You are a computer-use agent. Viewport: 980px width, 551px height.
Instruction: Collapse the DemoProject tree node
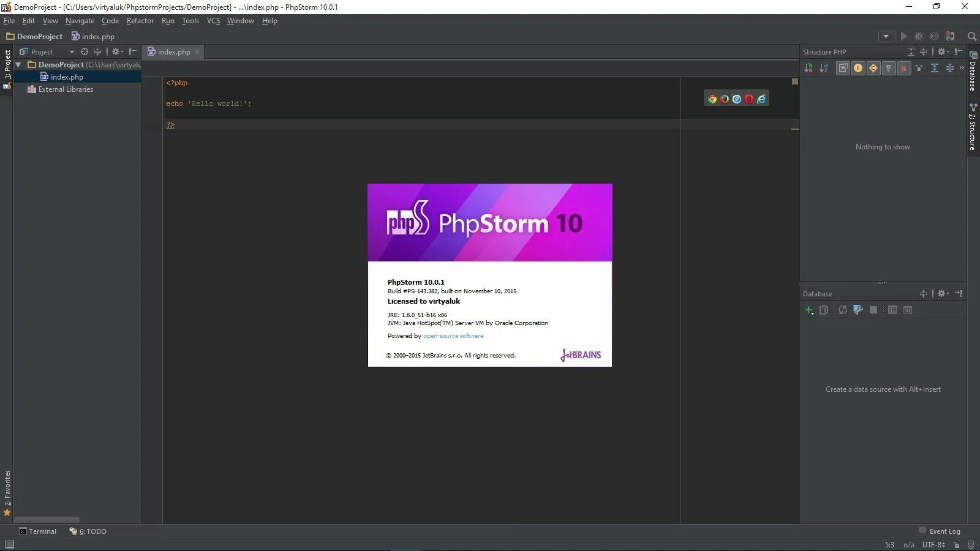(18, 64)
